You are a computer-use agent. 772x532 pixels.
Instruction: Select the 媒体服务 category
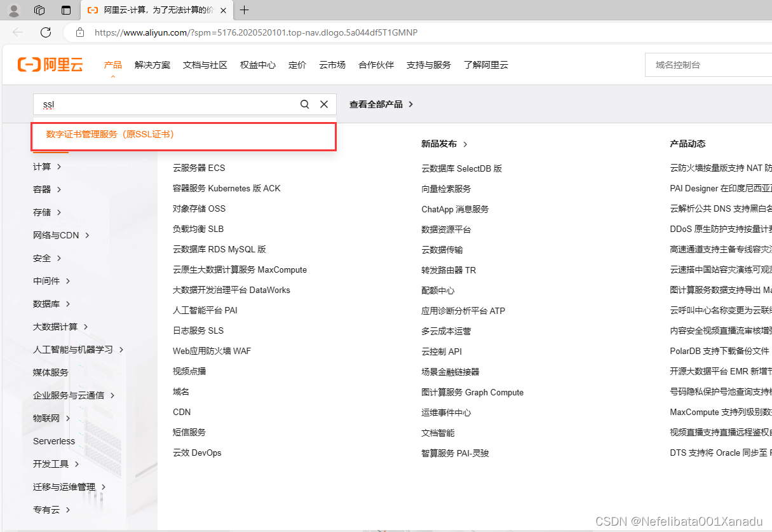coord(51,372)
